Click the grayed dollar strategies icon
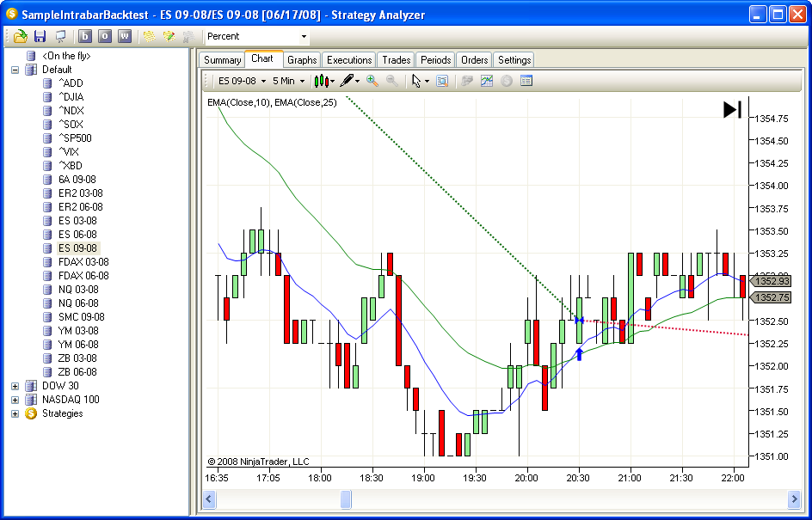This screenshot has width=812, height=520. point(507,81)
